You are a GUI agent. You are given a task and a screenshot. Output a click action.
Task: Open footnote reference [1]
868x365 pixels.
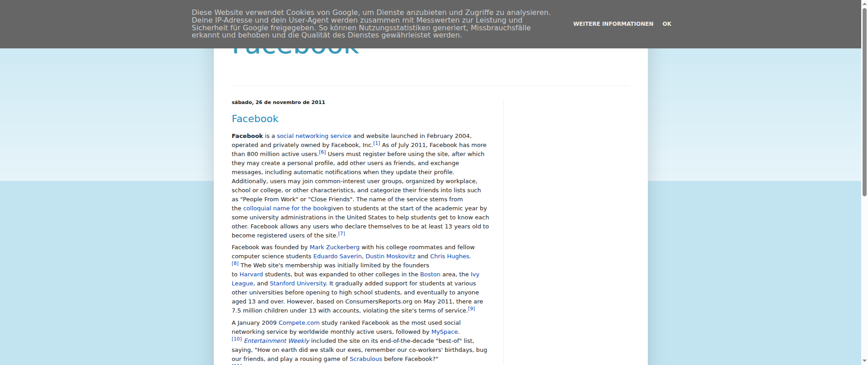(x=377, y=143)
